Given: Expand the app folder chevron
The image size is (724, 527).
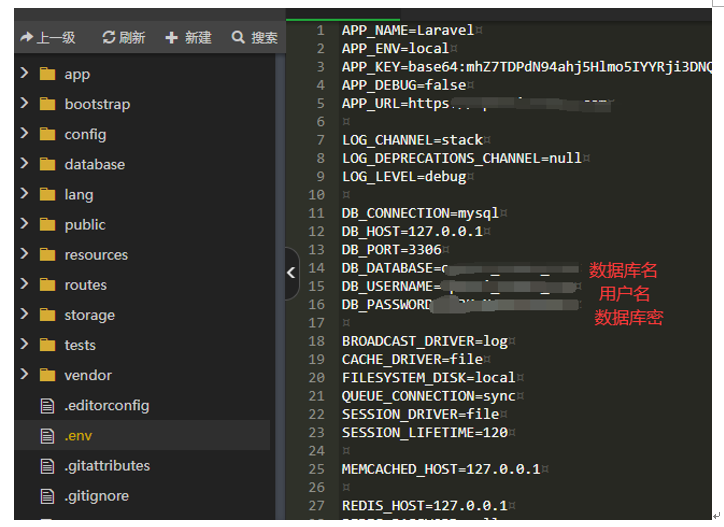Looking at the screenshot, I should tap(23, 74).
